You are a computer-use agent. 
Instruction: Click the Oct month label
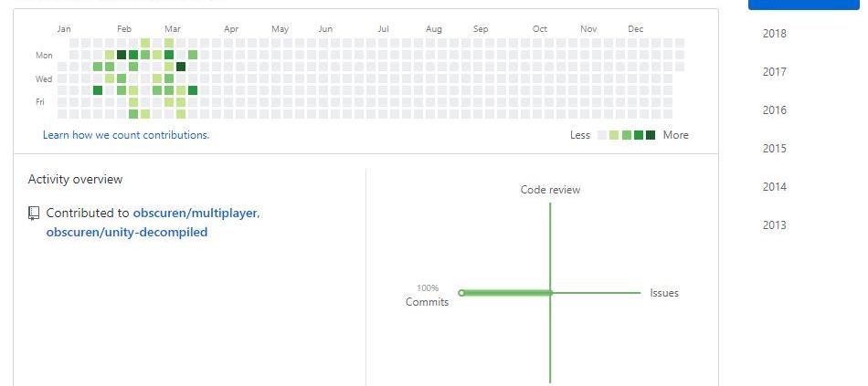click(540, 29)
